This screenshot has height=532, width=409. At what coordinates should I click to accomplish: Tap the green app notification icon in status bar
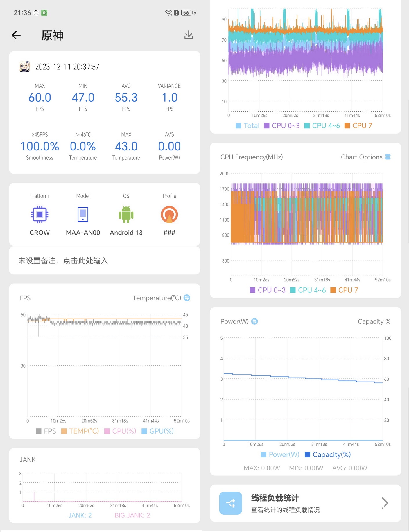click(x=44, y=13)
